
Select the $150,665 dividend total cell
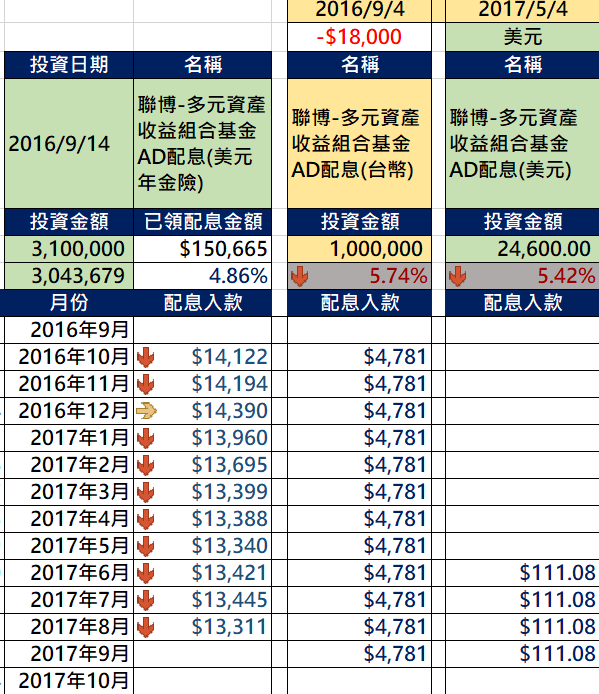(x=203, y=249)
